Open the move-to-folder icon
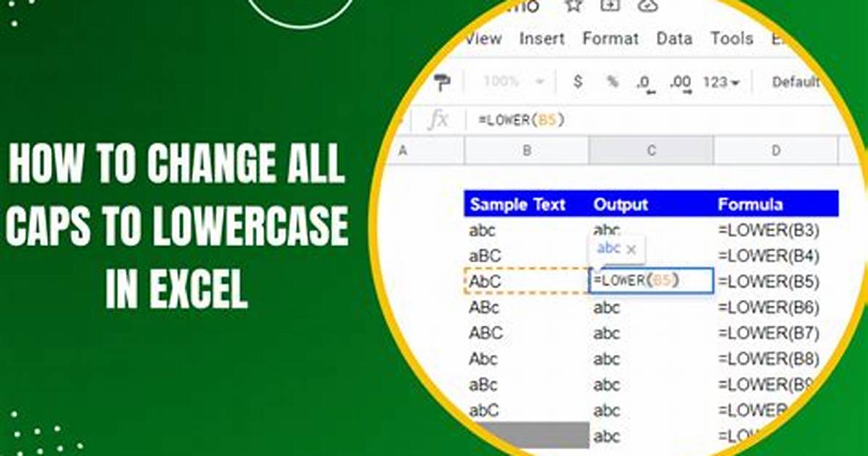Screen dimensions: 868x456 click(610, 5)
